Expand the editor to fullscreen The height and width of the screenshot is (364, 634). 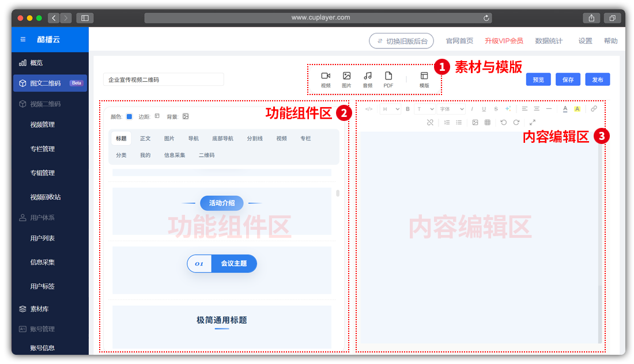pyautogui.click(x=532, y=122)
